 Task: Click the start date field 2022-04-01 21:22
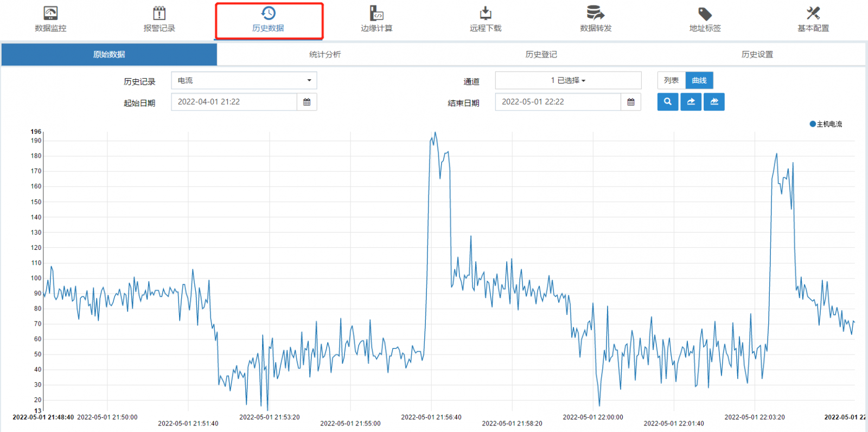(x=234, y=102)
